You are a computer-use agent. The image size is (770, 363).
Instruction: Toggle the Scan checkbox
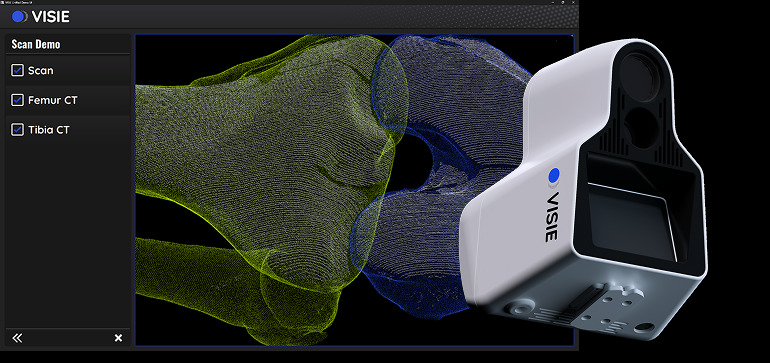click(x=17, y=70)
